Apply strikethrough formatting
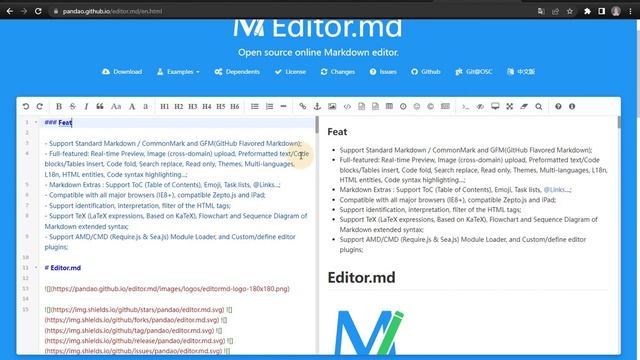The height and width of the screenshot is (360, 640). (73, 107)
